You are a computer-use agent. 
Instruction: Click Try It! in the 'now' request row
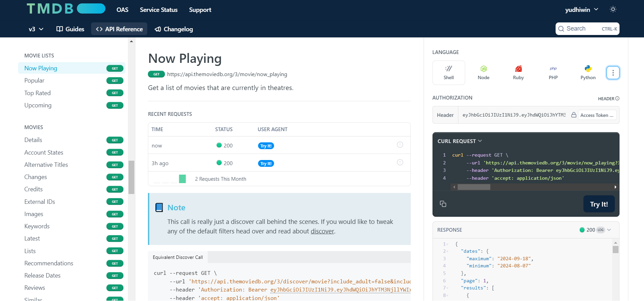(x=266, y=146)
